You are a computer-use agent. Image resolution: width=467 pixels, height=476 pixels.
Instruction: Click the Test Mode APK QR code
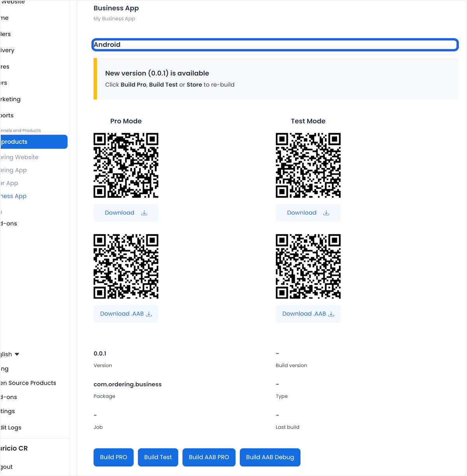tap(308, 165)
